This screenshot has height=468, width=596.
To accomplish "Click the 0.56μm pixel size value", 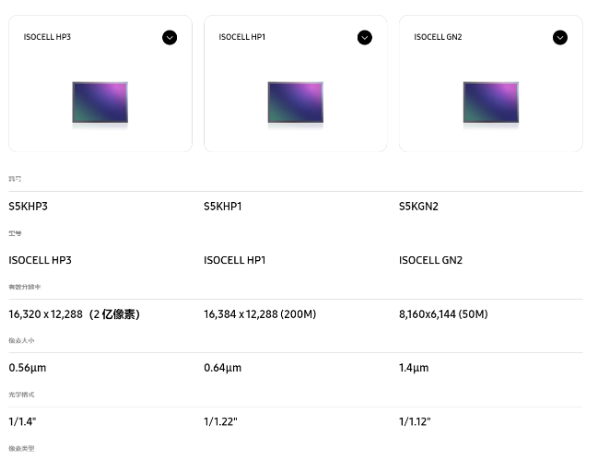I will coord(27,368).
